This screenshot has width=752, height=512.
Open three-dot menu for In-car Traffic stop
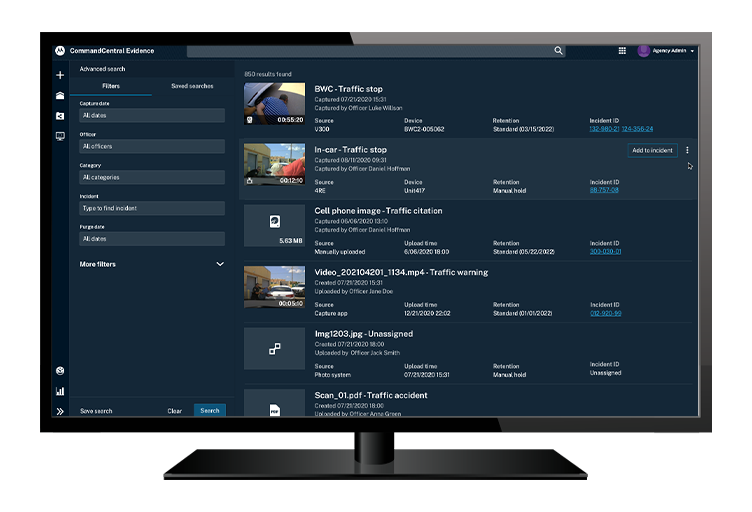click(x=687, y=150)
